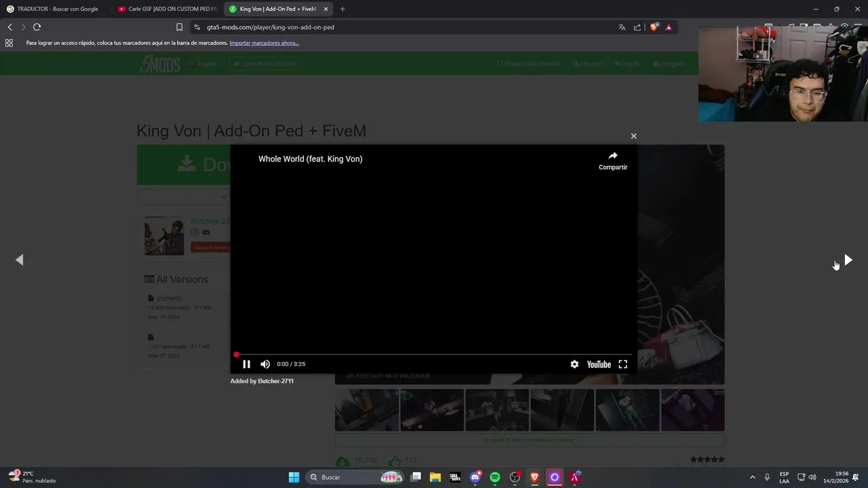Open Brave browser taskbar icon
The width and height of the screenshot is (868, 488).
[534, 477]
